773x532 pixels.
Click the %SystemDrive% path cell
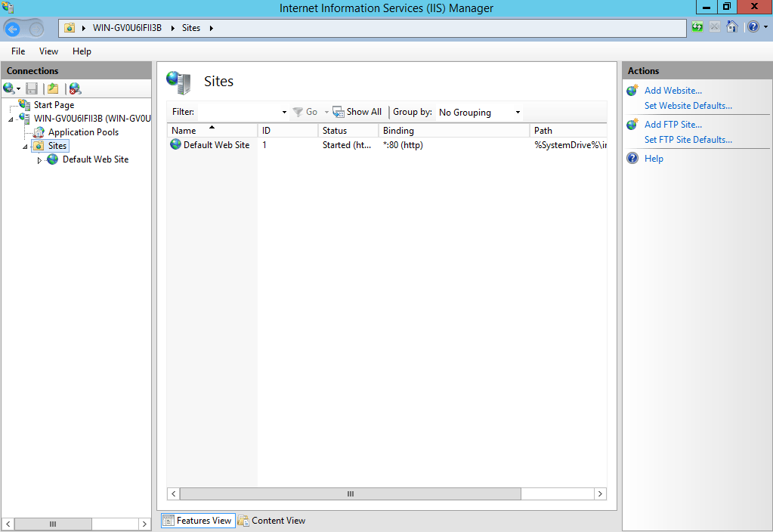[x=570, y=145]
